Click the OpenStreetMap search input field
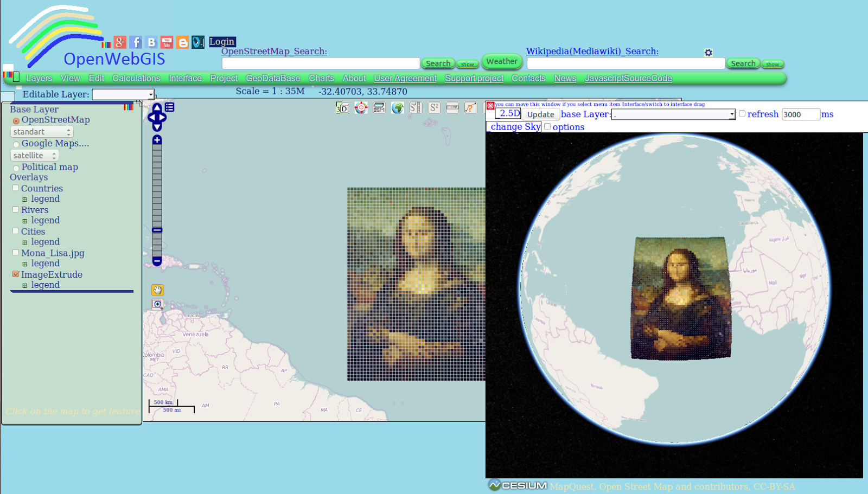The width and height of the screenshot is (868, 494). [321, 63]
